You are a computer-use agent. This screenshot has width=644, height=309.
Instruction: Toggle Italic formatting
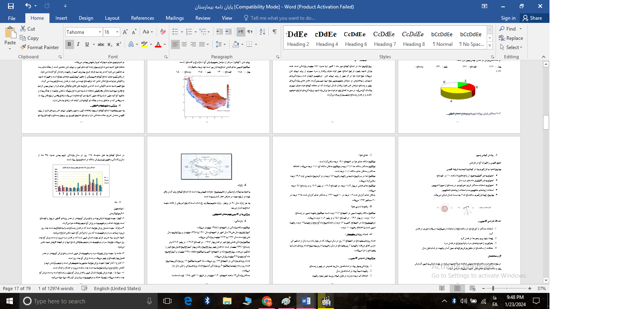78,44
